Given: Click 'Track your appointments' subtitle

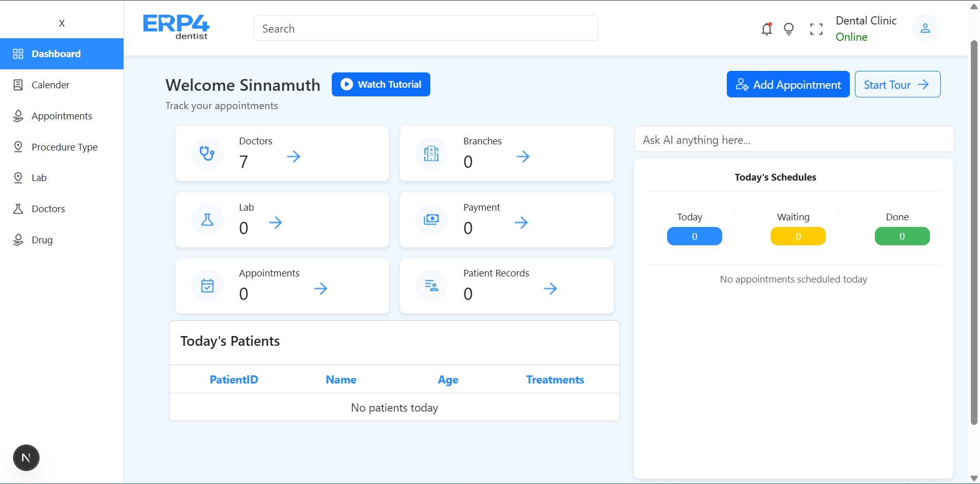Looking at the screenshot, I should click(x=222, y=106).
